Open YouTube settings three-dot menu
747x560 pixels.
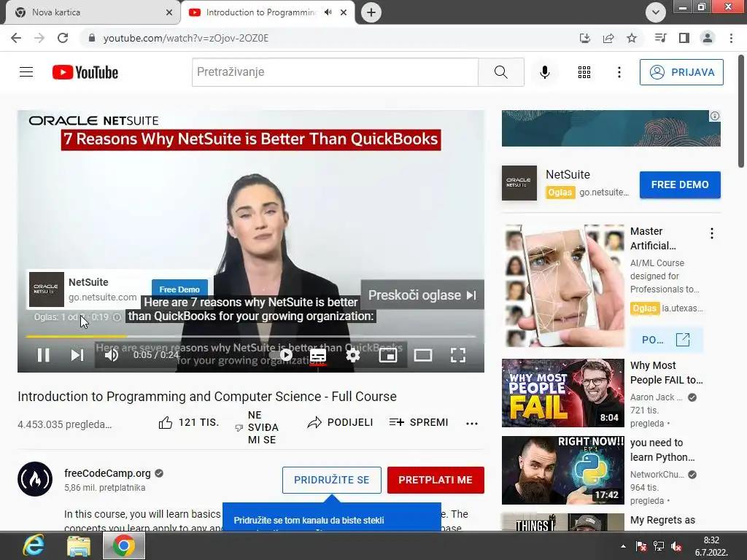(x=619, y=72)
